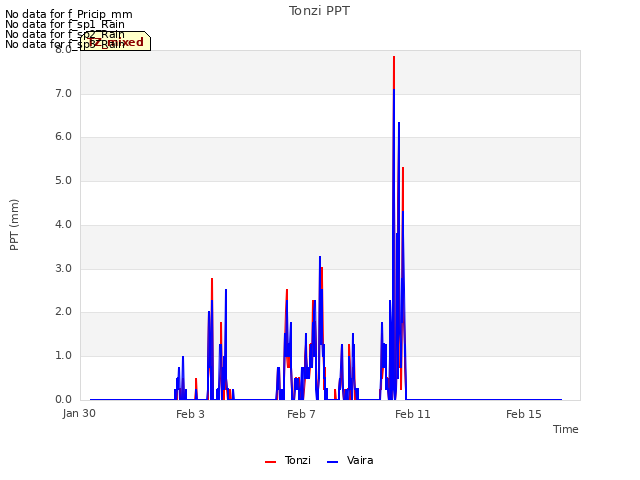Viewport: 640px width, 480px height.
Task: Select the chart title Tonzi PPT
Action: (x=319, y=11)
